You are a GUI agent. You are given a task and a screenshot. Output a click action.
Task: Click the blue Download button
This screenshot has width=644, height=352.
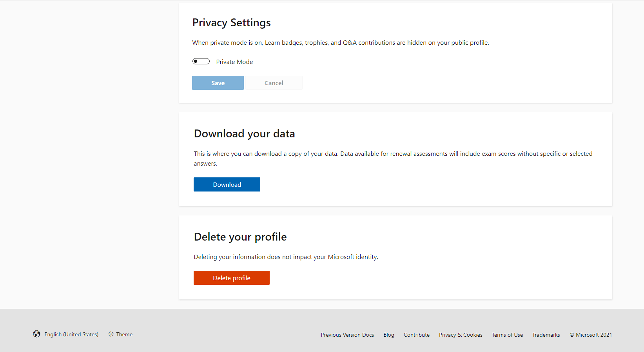[x=227, y=184]
